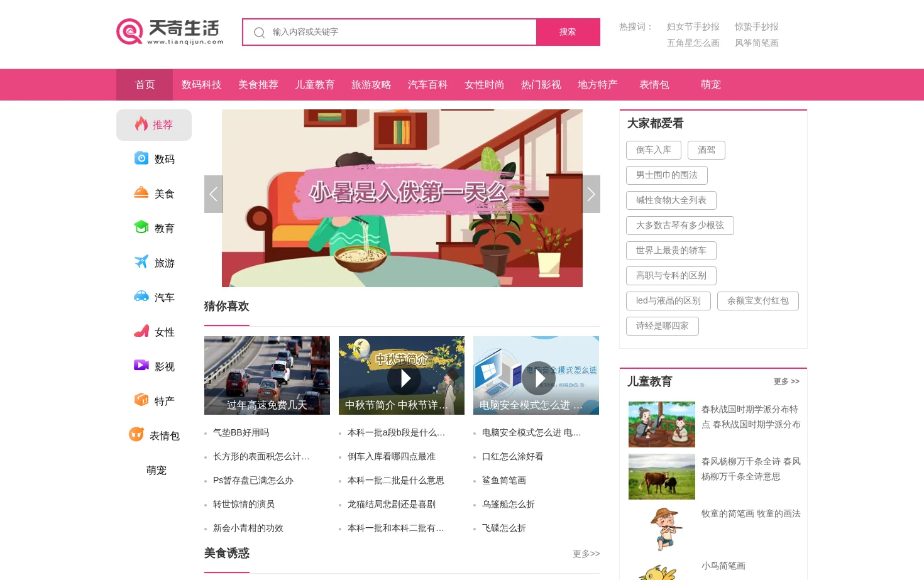Click hot search 妇女节手抄报
This screenshot has width=924, height=580.
693,26
